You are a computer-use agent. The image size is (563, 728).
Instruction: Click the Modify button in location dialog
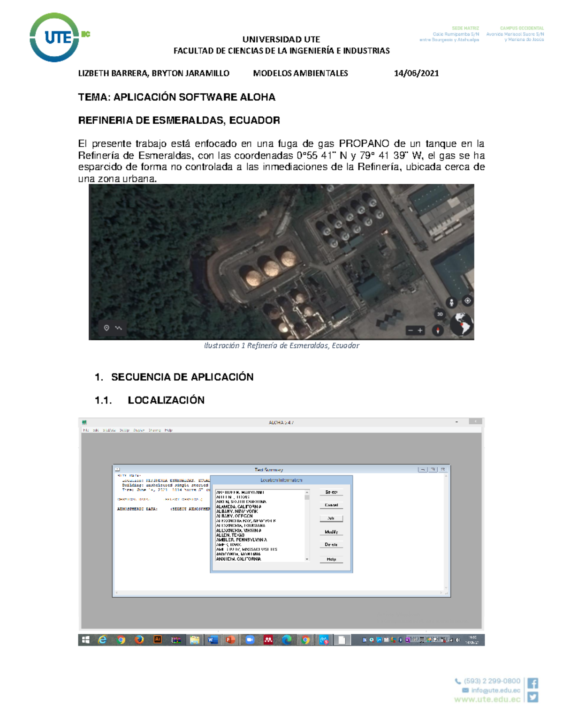pos(331,532)
